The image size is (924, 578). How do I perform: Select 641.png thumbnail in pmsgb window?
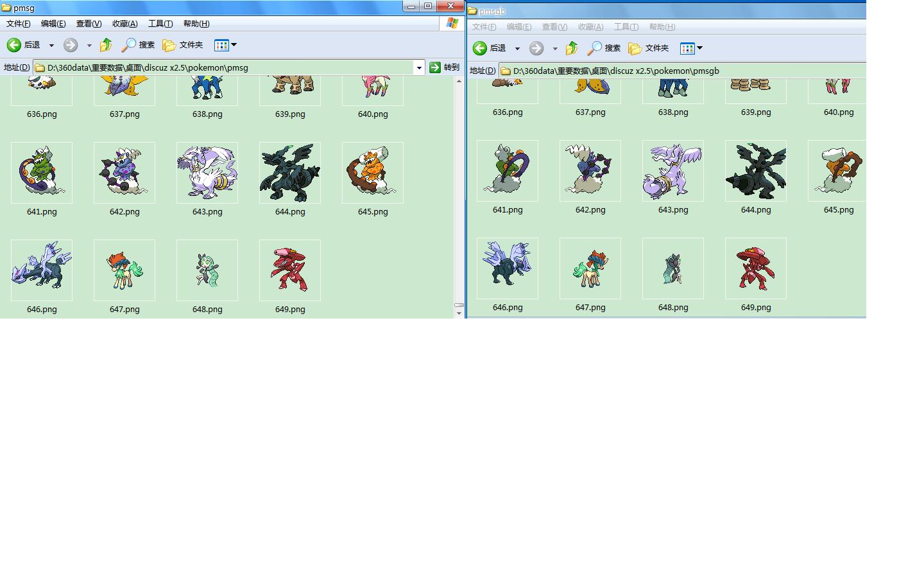[508, 171]
